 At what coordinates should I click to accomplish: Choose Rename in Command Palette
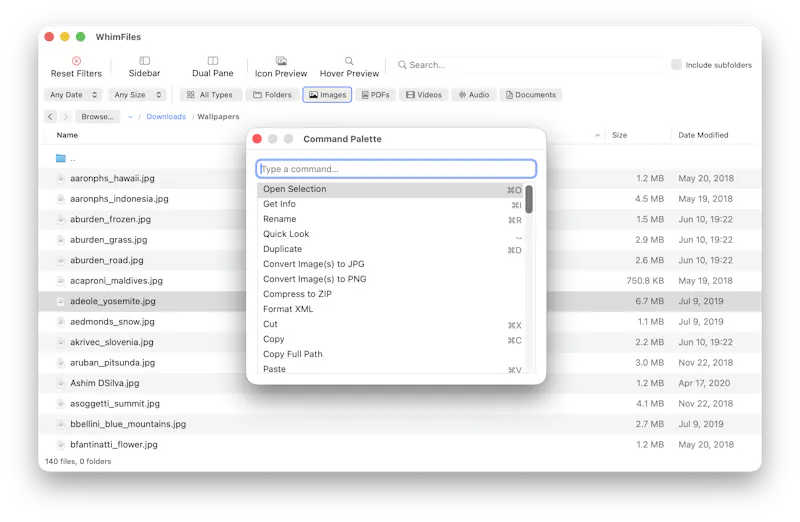coord(391,219)
